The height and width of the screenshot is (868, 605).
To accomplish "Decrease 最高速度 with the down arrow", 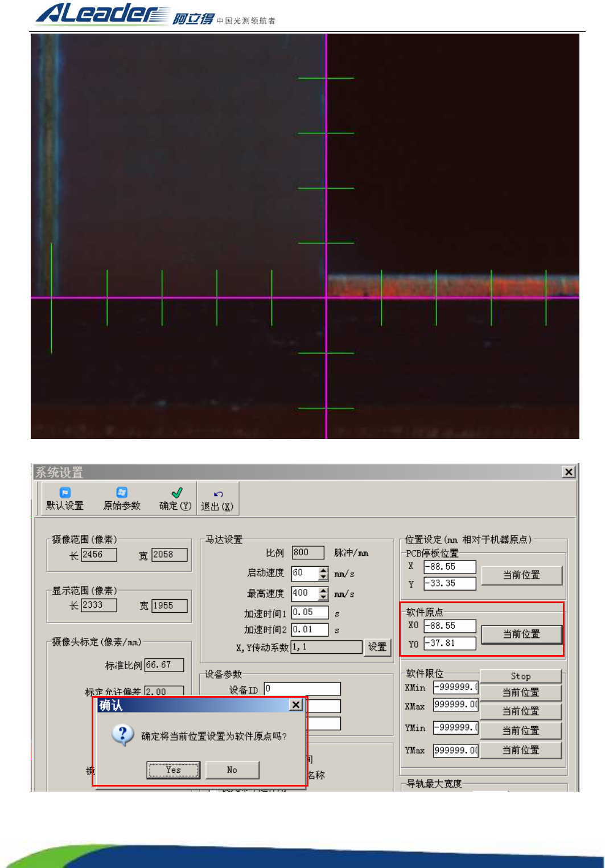I will pyautogui.click(x=323, y=597).
